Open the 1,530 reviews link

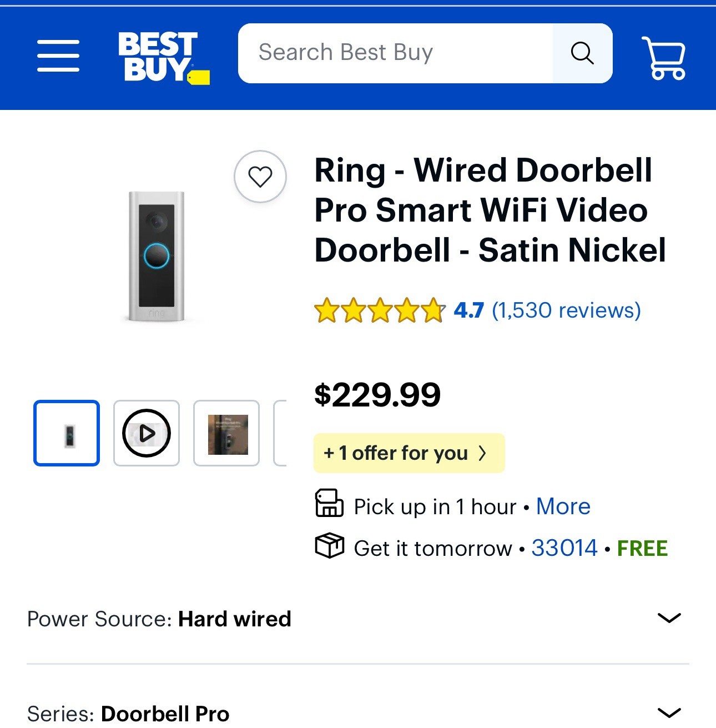click(566, 310)
